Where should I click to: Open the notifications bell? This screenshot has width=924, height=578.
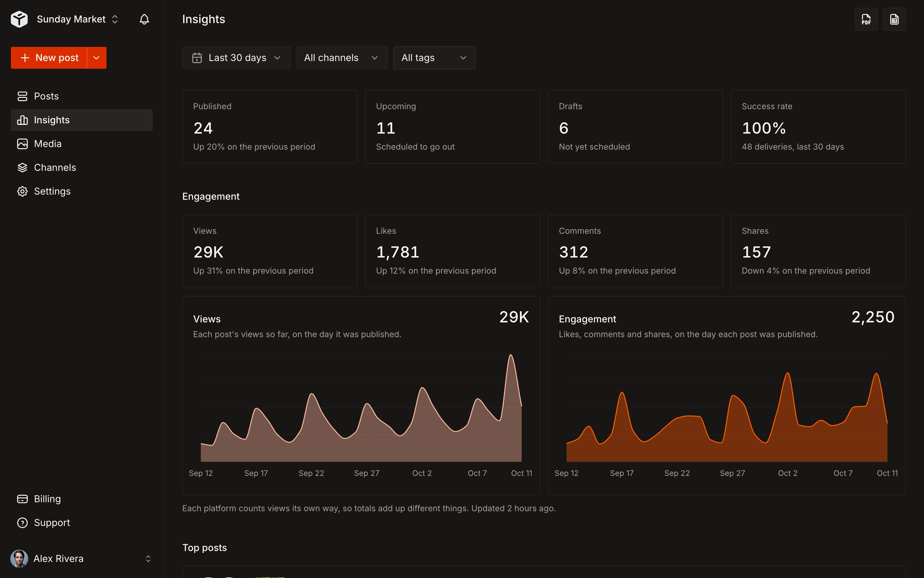click(x=144, y=19)
